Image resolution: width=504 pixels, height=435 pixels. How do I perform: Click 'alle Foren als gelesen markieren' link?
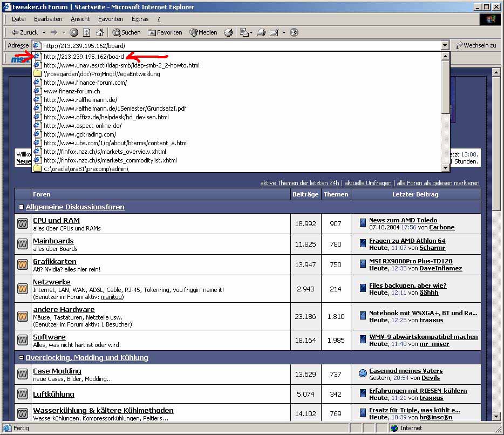[438, 183]
